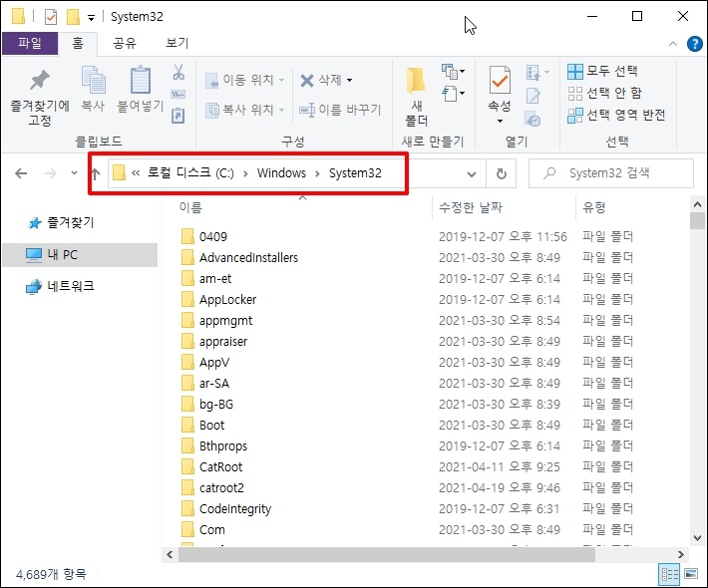
Task: Sort by the Name column header
Action: pos(190,207)
